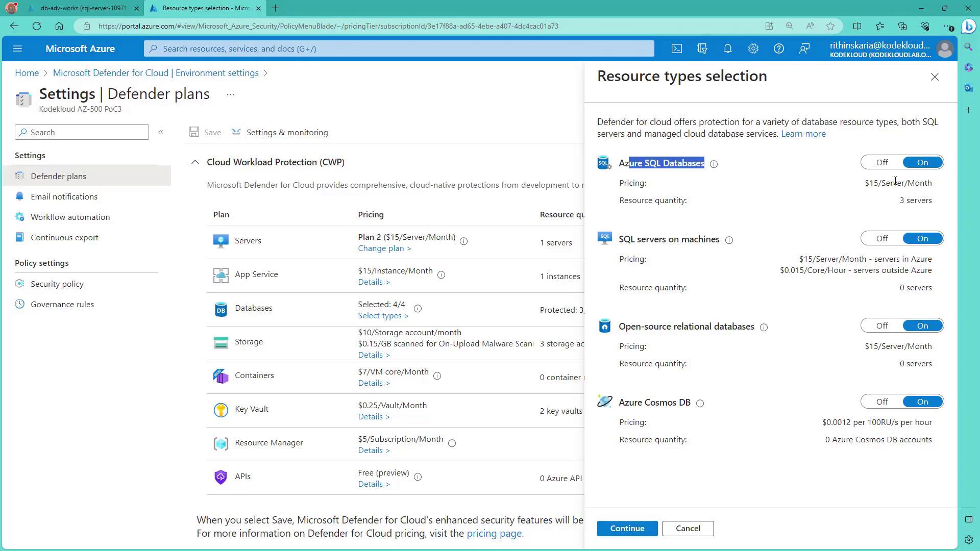
Task: Open portal settings gear icon
Action: [x=753, y=49]
